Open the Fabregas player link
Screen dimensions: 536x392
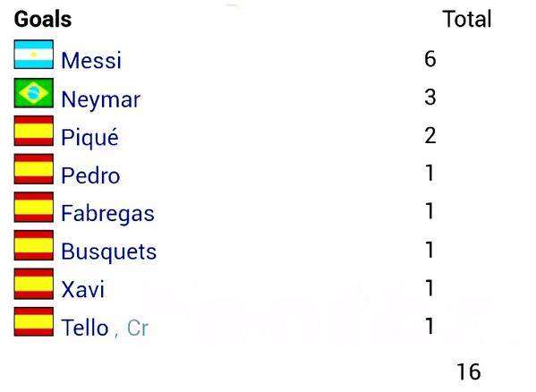coord(107,214)
